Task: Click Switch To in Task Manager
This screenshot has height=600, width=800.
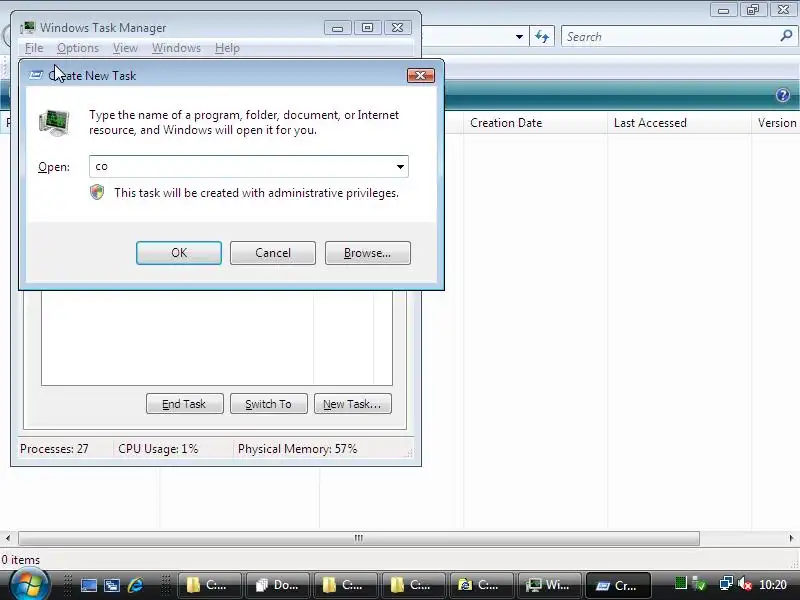Action: point(269,404)
